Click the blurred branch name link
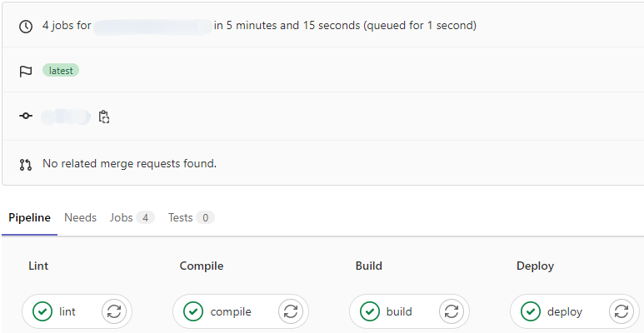The image size is (644, 333). 152,26
